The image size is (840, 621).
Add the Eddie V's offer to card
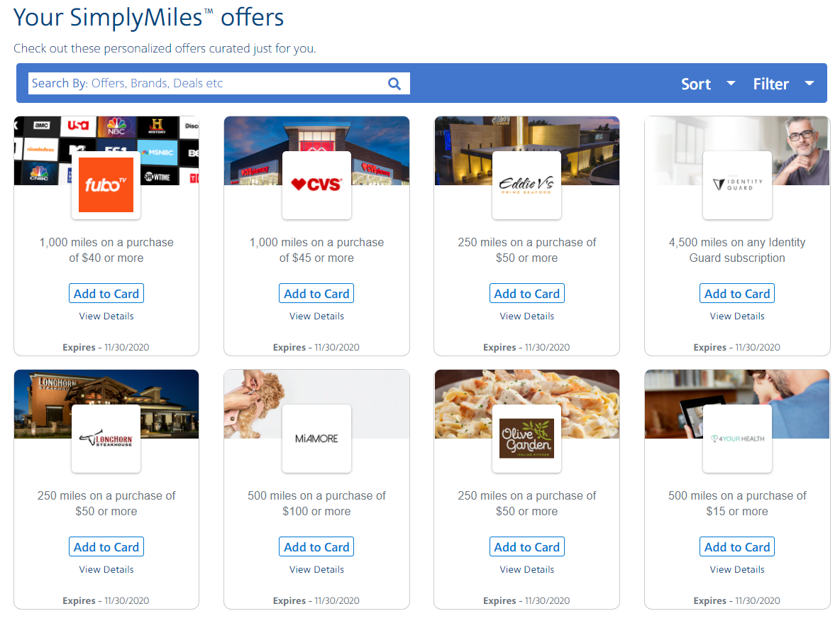point(526,293)
